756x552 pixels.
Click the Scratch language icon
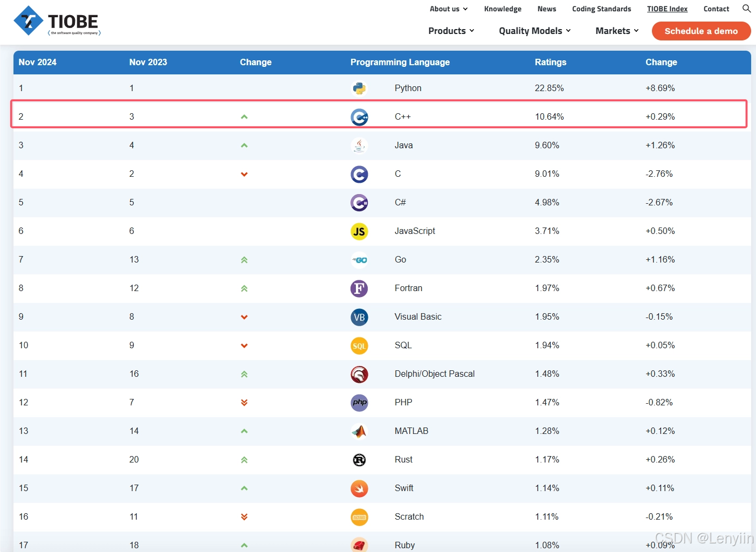pos(359,517)
